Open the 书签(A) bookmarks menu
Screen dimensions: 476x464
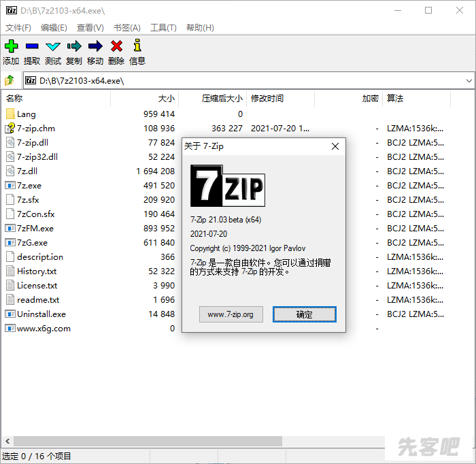126,28
